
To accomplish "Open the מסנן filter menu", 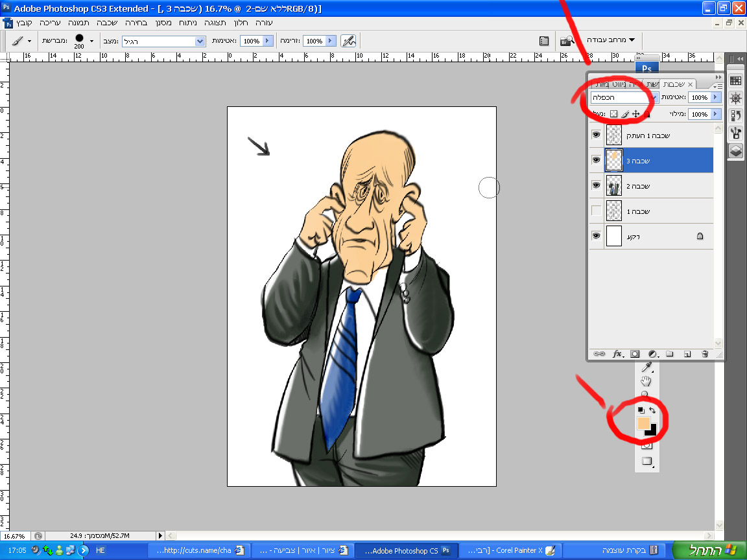I will click(164, 22).
